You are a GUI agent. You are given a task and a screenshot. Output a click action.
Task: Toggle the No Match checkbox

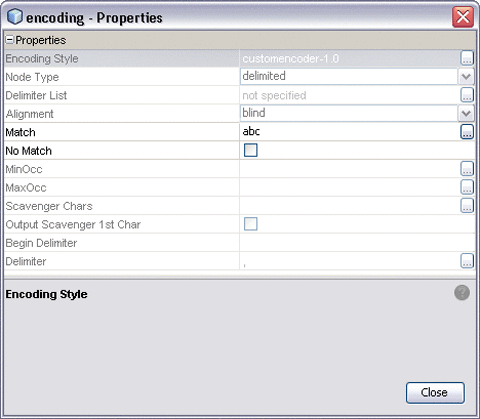click(251, 150)
